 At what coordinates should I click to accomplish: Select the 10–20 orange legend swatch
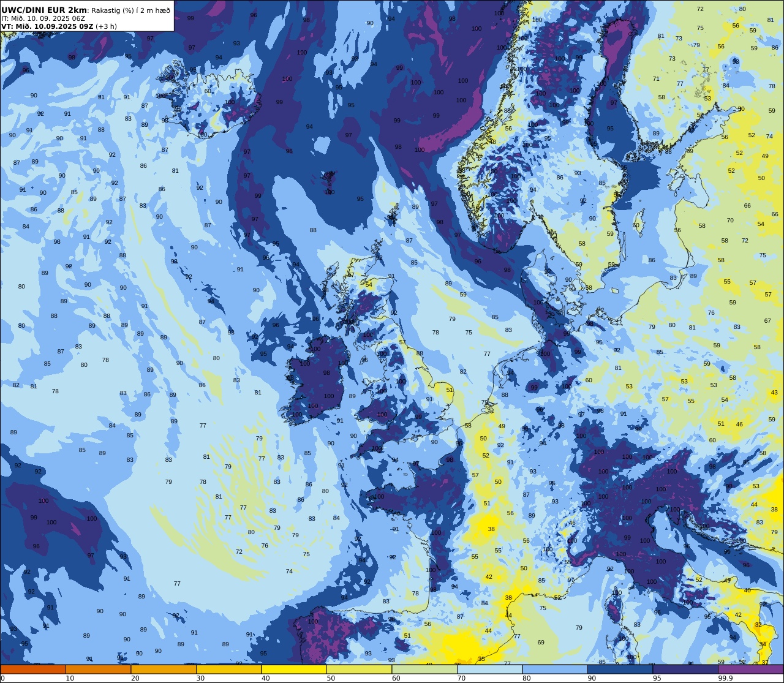tap(98, 669)
